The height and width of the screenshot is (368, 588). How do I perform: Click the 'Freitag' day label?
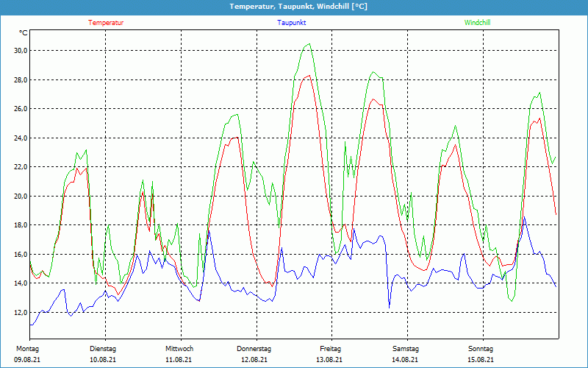tap(330, 349)
